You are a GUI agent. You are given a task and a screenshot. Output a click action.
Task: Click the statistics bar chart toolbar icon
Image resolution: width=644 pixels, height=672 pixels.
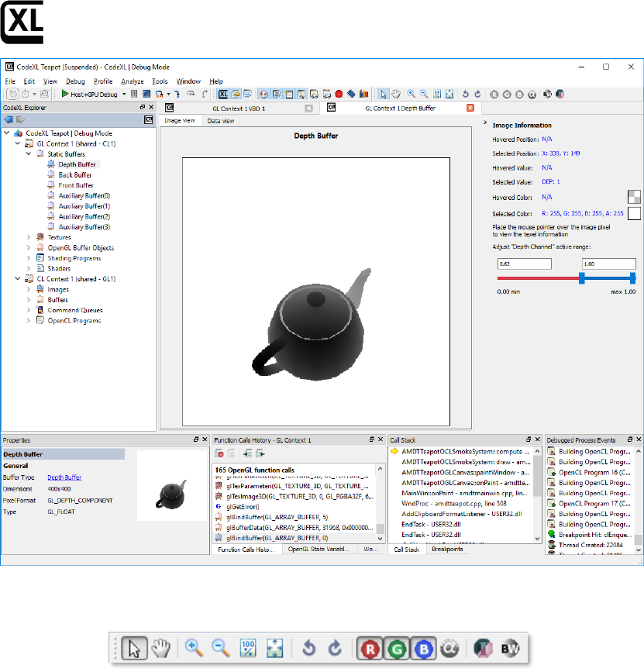(x=363, y=94)
